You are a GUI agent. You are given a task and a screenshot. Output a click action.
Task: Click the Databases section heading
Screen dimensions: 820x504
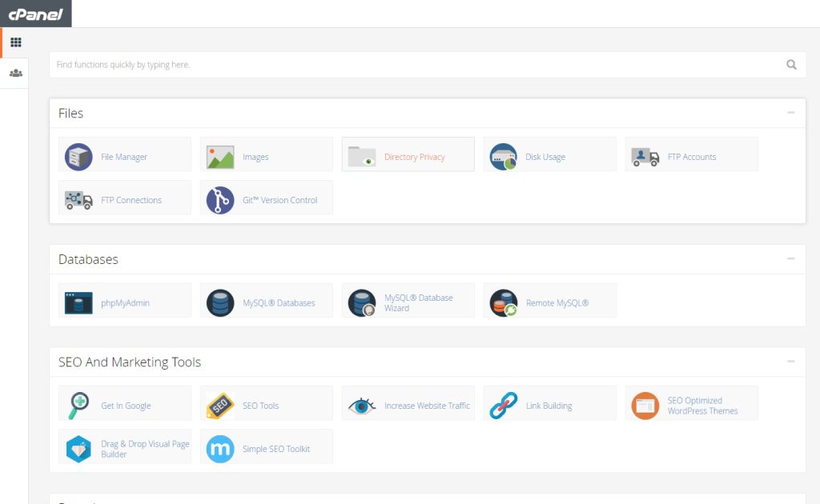pyautogui.click(x=88, y=259)
